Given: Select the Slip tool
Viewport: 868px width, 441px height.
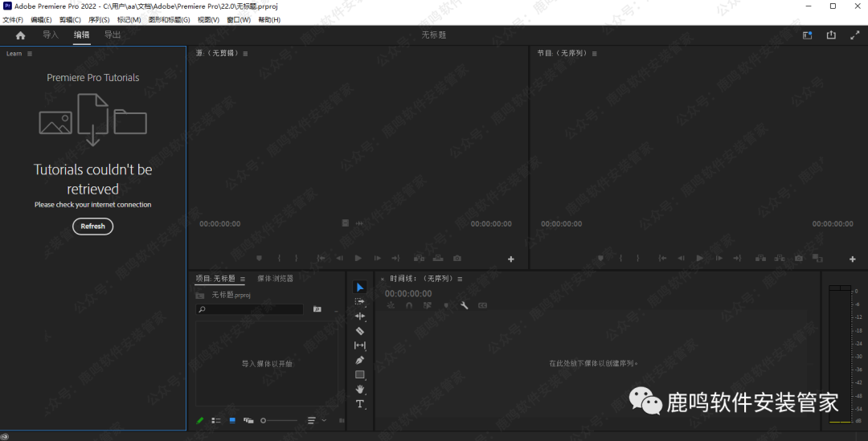Looking at the screenshot, I should pos(360,345).
